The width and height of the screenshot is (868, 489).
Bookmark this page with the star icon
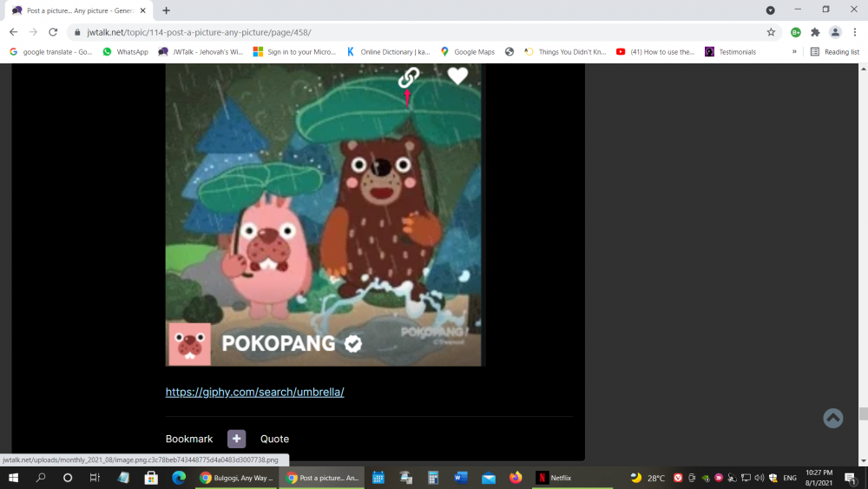click(x=771, y=32)
